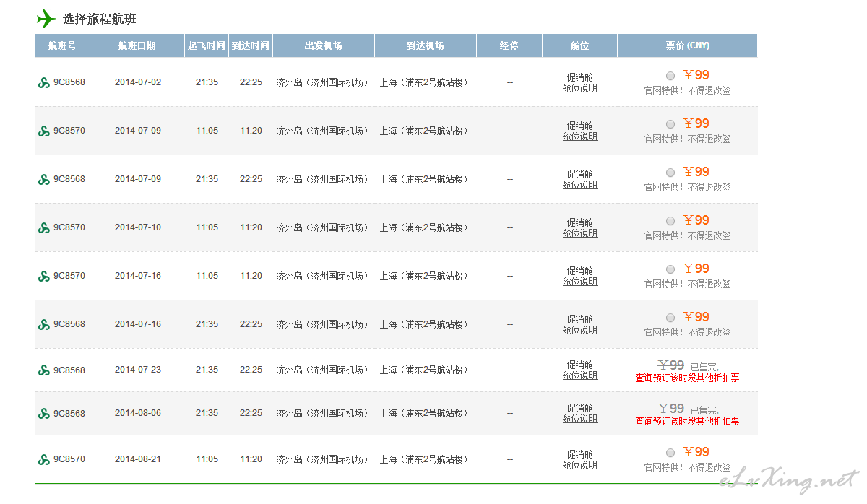The width and height of the screenshot is (867, 504).
Task: View 舱位说明 for 9C8570 on 2014-08-21
Action: coord(580,465)
